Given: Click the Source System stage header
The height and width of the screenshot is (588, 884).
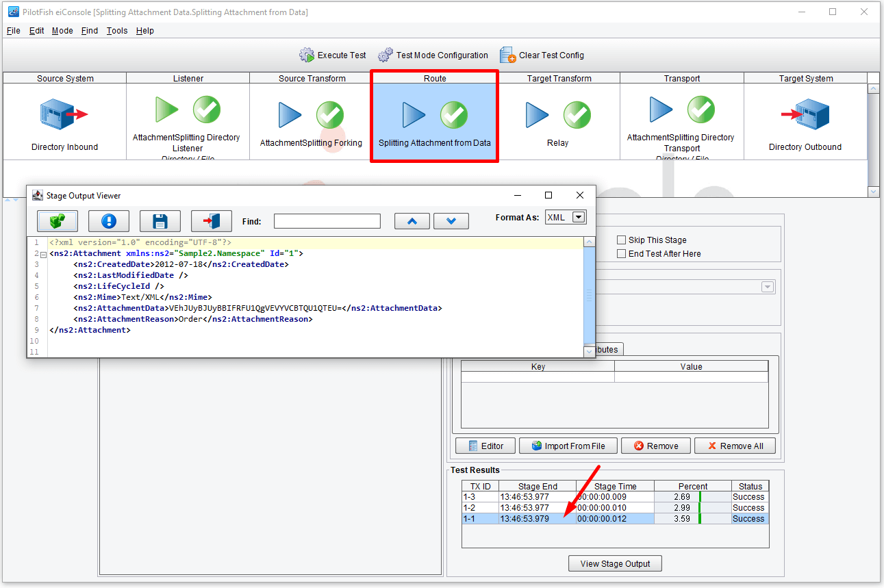Looking at the screenshot, I should [x=65, y=78].
